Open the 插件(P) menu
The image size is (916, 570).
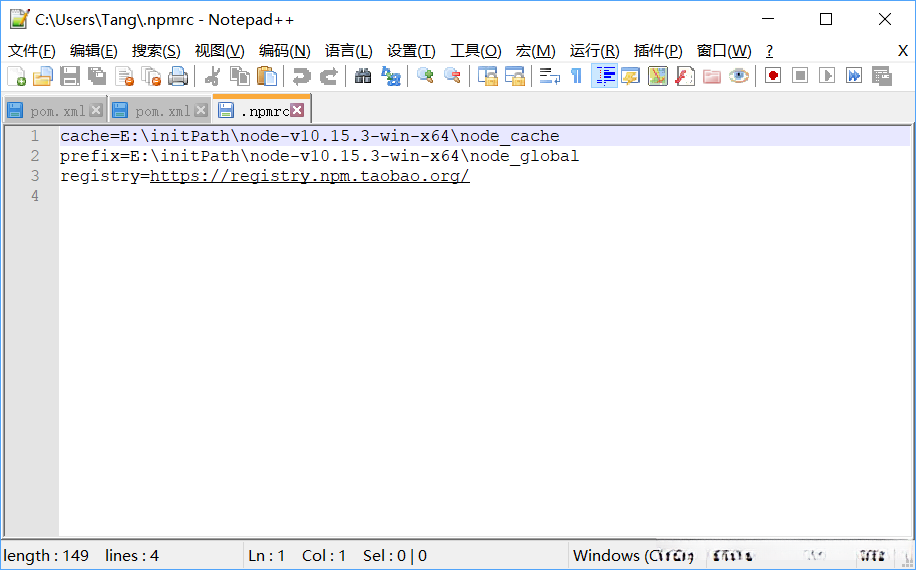(658, 51)
